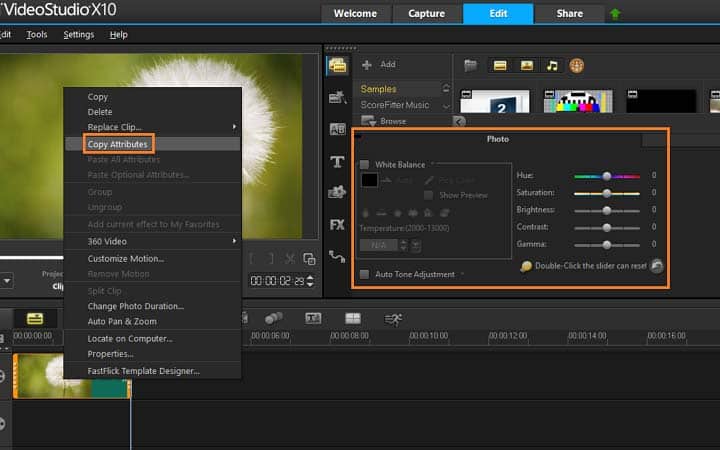
Task: Open the Media library panel icon
Action: (x=338, y=66)
